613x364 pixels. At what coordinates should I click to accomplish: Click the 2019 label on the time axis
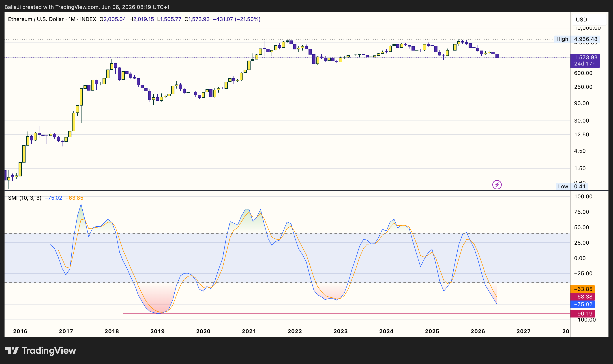click(x=157, y=331)
